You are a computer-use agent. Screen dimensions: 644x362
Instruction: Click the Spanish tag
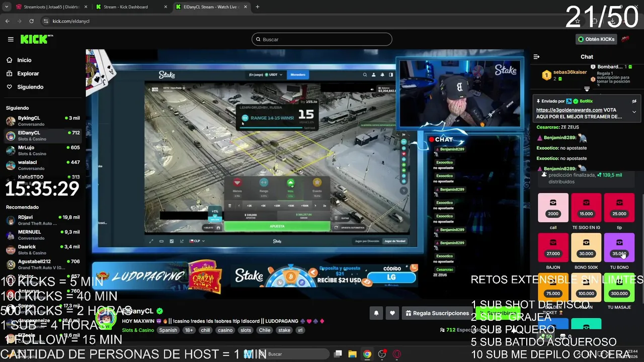point(168,330)
